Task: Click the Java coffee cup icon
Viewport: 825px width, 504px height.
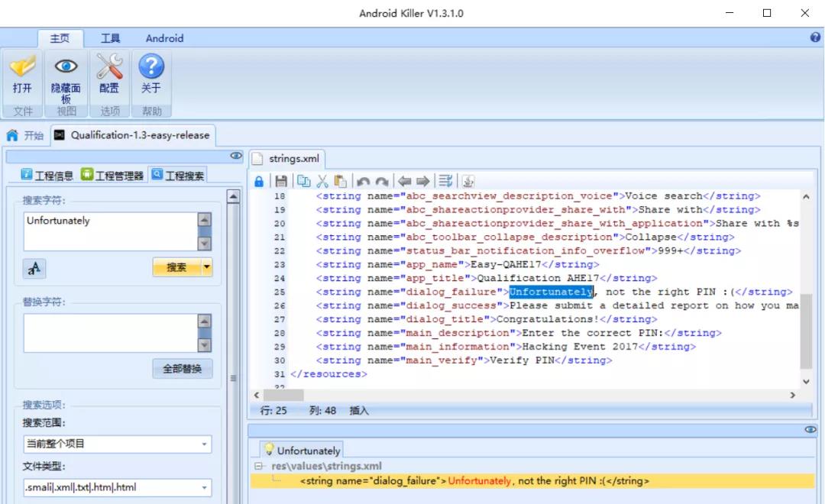Action: [x=467, y=182]
